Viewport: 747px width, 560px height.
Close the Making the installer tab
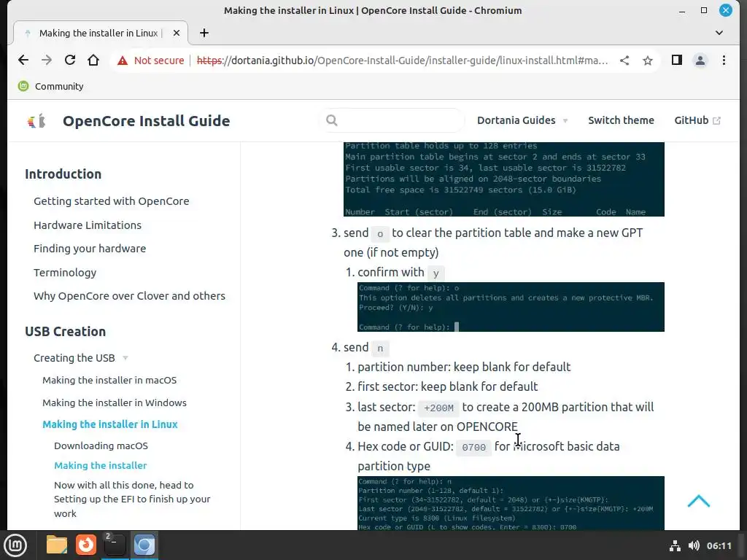(x=177, y=33)
